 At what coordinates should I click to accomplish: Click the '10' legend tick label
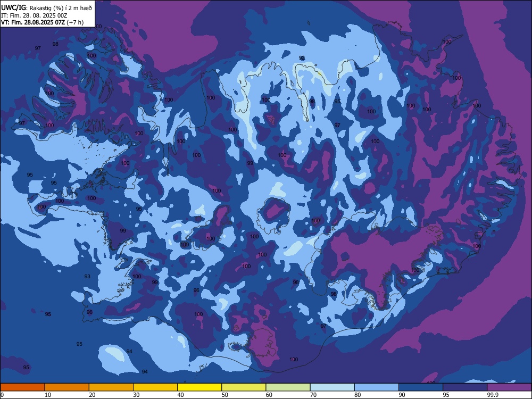[48, 395]
